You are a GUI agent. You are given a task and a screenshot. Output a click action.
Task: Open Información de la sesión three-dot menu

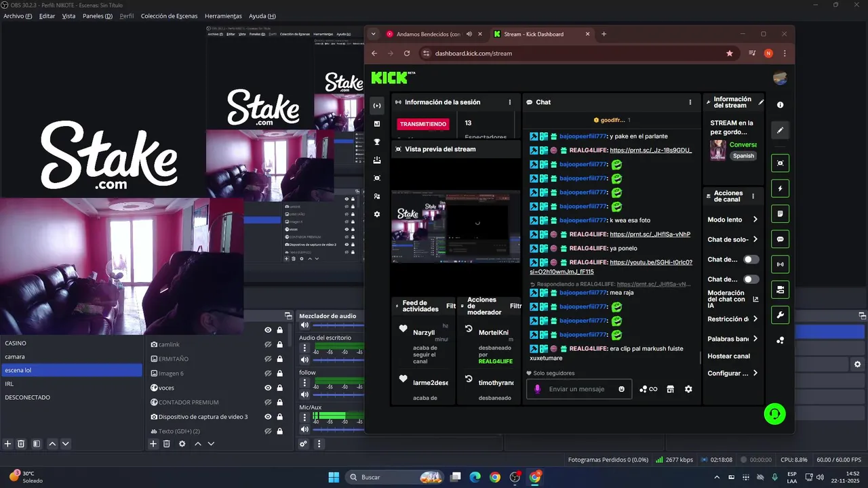[x=510, y=102]
